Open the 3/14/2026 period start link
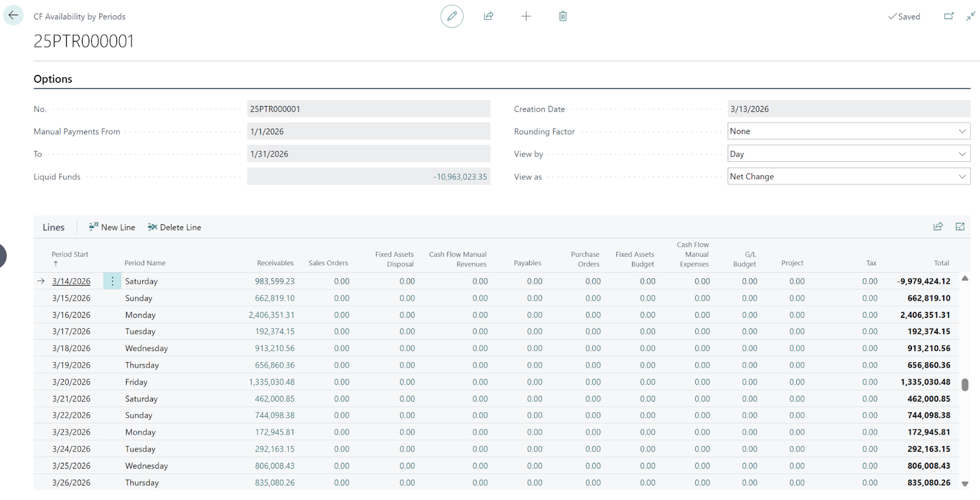 pos(71,281)
